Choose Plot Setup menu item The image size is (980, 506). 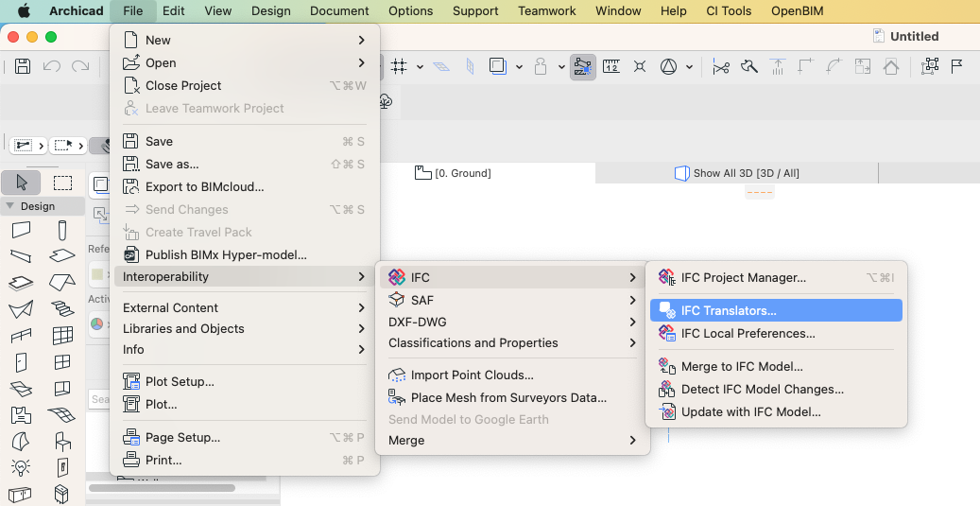(x=245, y=381)
